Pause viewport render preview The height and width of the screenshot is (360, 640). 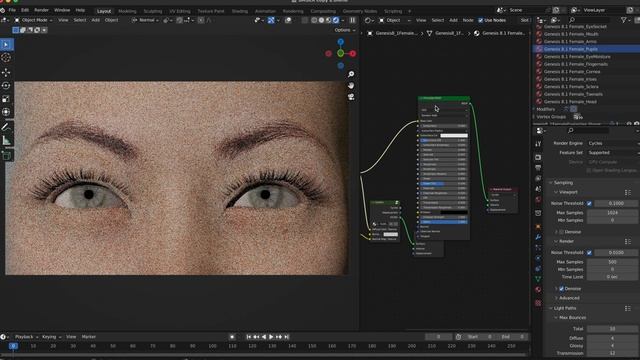point(352,20)
